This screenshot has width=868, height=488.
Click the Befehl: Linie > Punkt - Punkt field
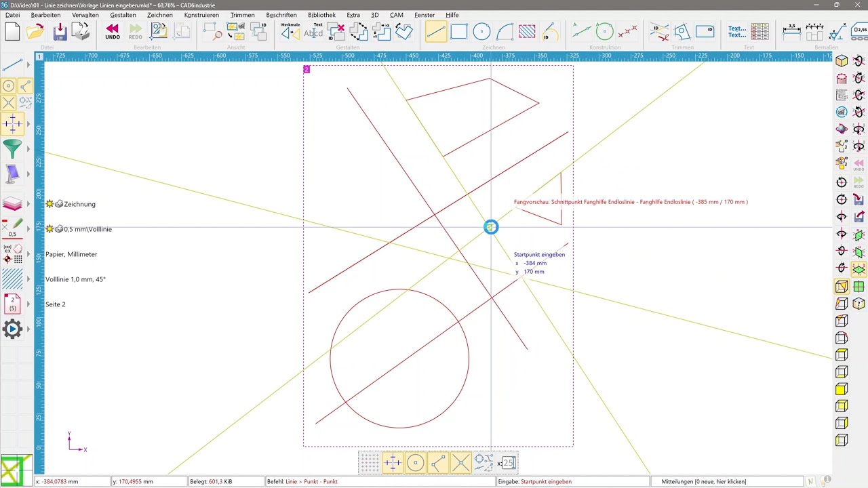(380, 481)
